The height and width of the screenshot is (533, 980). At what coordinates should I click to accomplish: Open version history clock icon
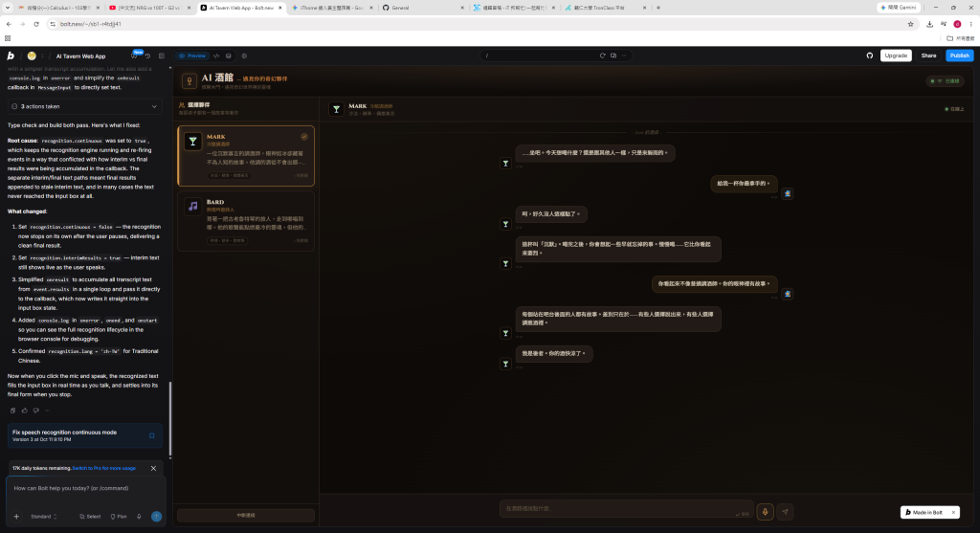pyautogui.click(x=147, y=56)
